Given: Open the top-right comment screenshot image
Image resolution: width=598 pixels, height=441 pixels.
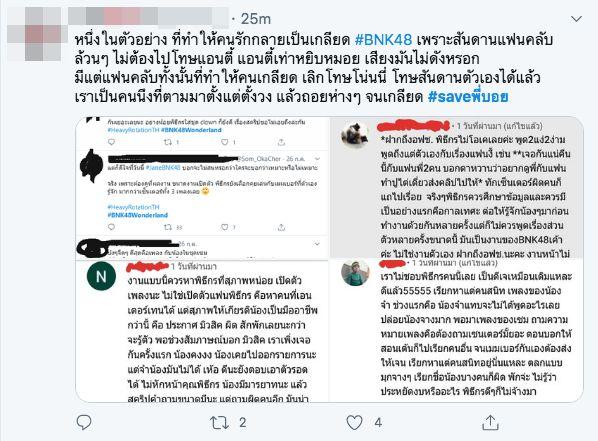Looking at the screenshot, I should point(457,187).
